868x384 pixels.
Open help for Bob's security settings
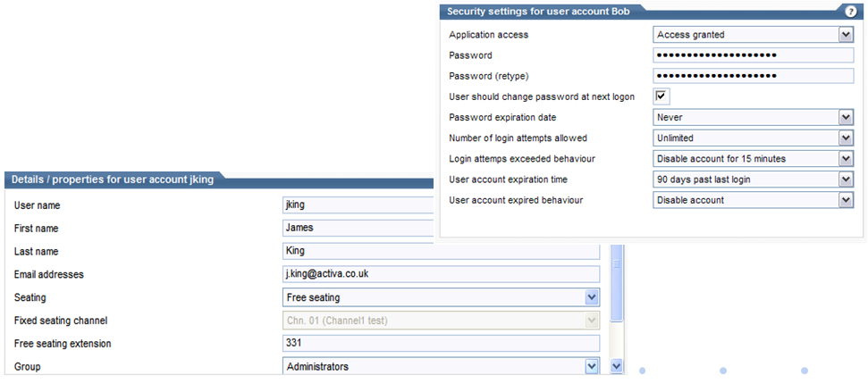851,13
